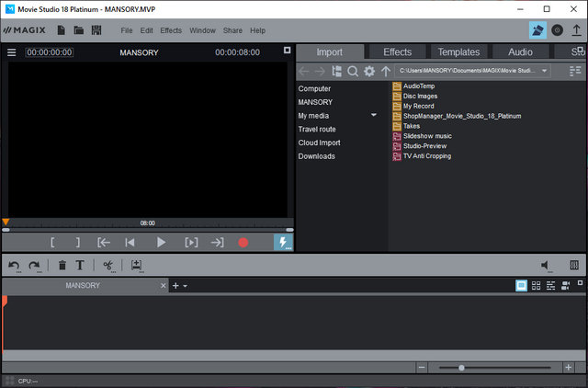Open the burn-to-disc icon
Viewport: 588px width, 388px height.
(x=557, y=30)
